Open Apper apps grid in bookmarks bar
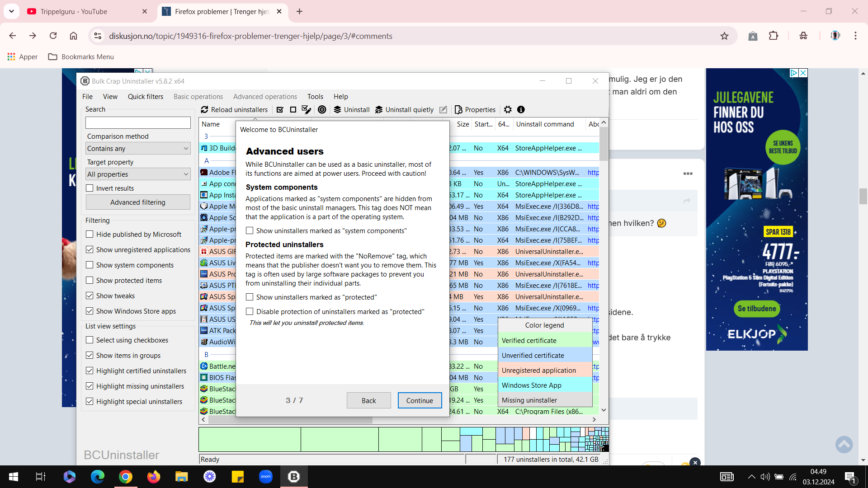This screenshot has width=868, height=488. tap(23, 56)
